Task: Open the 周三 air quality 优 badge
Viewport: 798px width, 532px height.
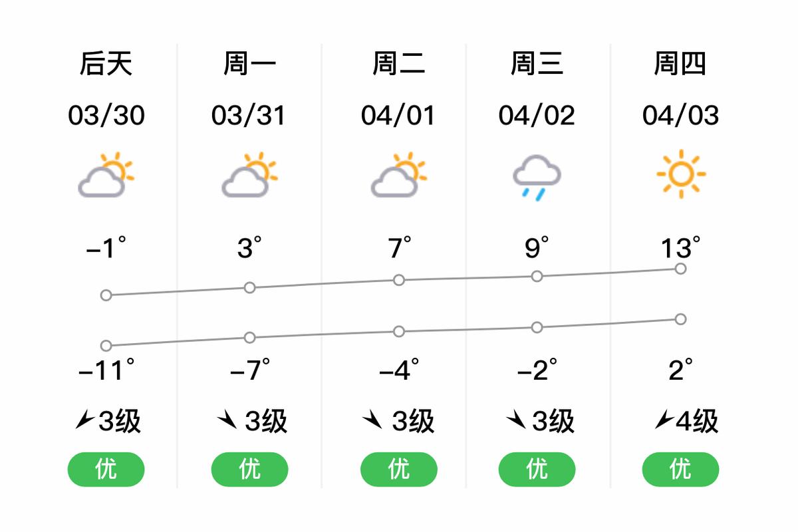Action: coord(536,469)
